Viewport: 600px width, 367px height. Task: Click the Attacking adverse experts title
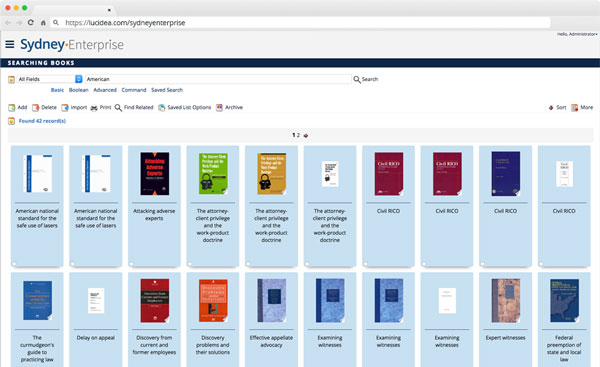[154, 214]
